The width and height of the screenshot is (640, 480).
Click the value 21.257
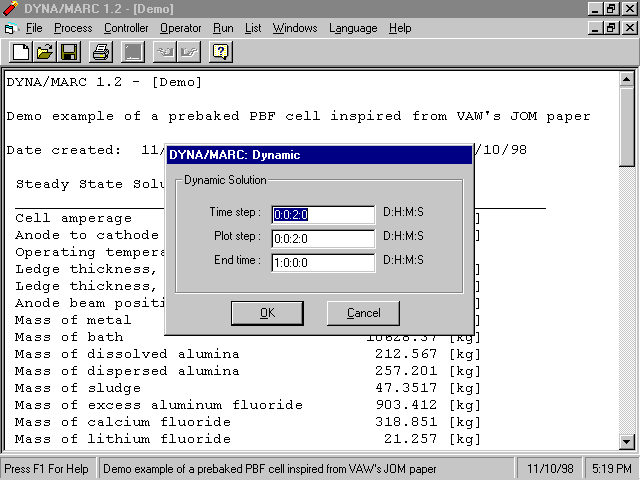[x=411, y=439]
